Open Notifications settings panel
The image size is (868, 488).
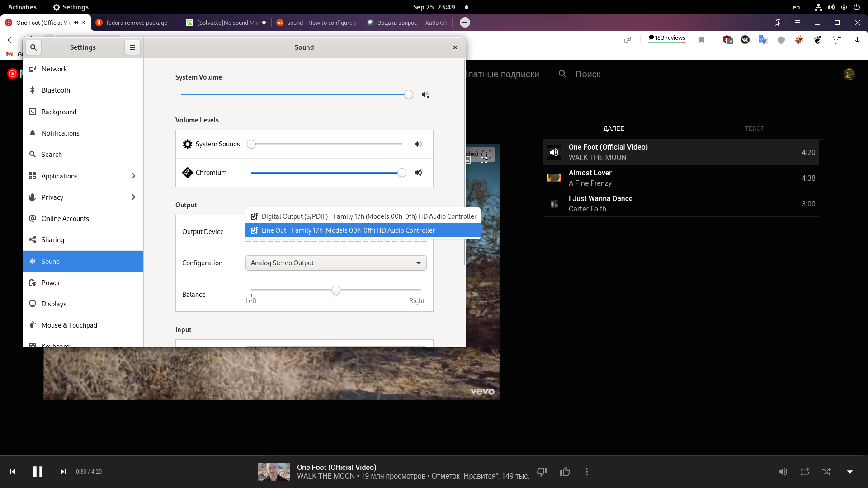click(x=83, y=133)
